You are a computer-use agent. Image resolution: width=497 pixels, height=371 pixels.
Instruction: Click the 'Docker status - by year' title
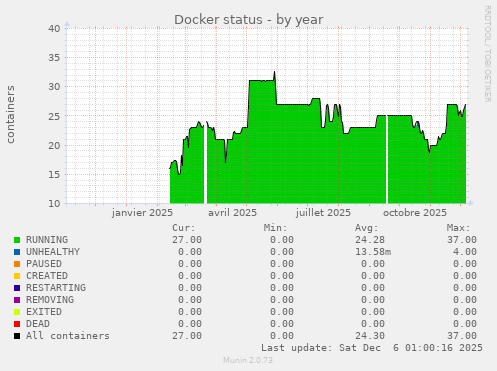249,20
